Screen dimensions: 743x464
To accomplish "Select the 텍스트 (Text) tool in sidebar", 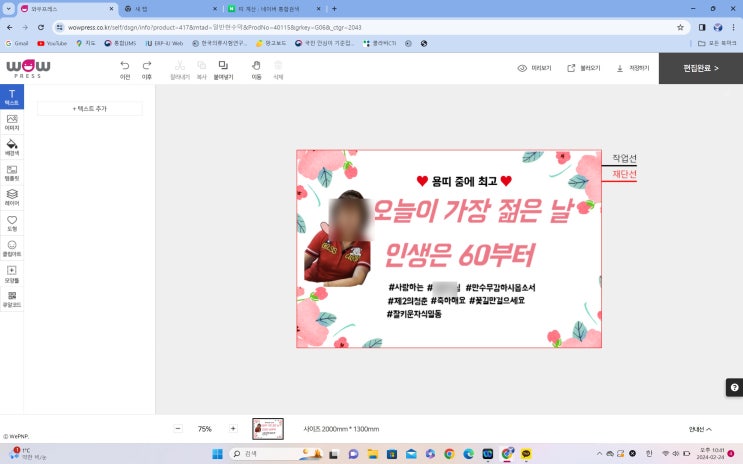I will click(12, 97).
